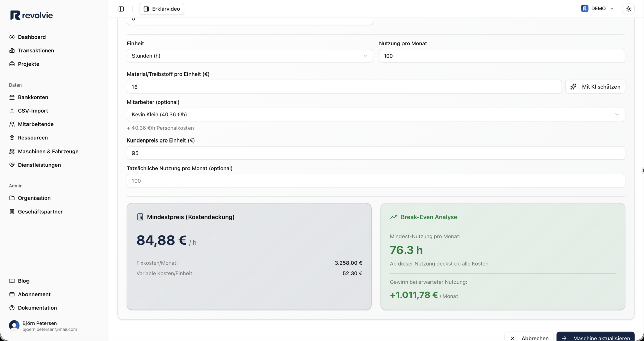Image resolution: width=644 pixels, height=341 pixels.
Task: Open the DEMO organisation switcher
Action: click(597, 9)
